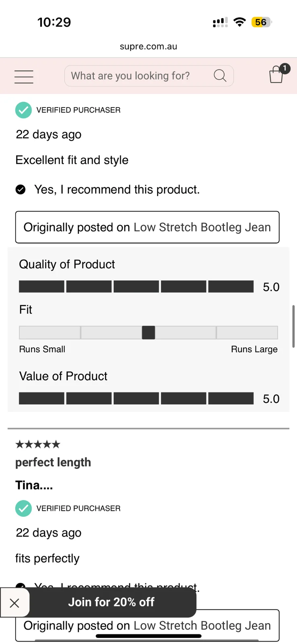Image resolution: width=297 pixels, height=644 pixels.
Task: Click the Quality of Product rating bar
Action: [x=136, y=287]
